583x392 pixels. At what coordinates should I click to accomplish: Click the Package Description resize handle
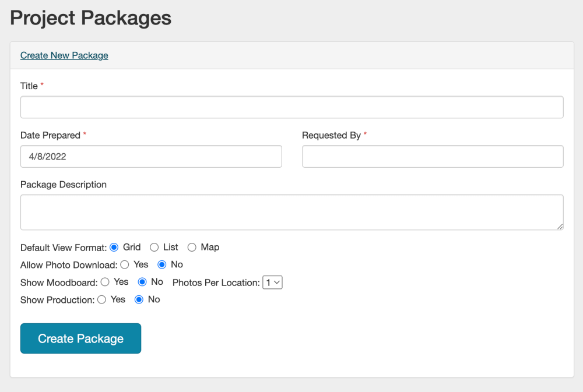pos(560,227)
